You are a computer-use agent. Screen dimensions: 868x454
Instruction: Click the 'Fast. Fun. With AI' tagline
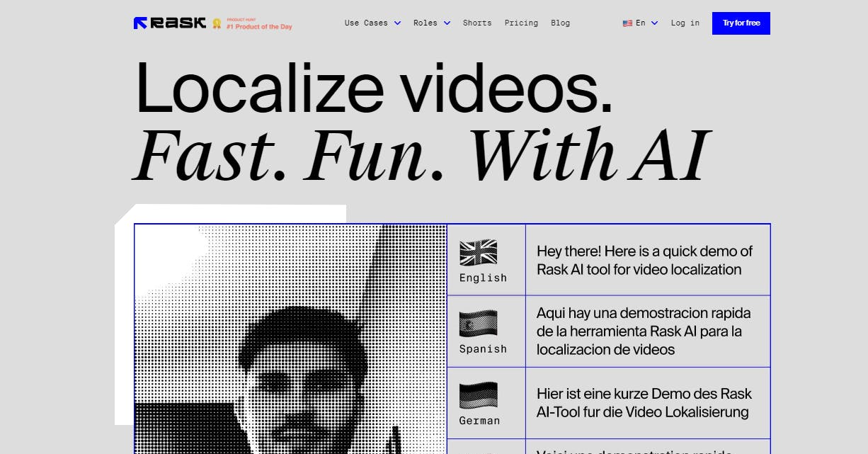(x=421, y=154)
